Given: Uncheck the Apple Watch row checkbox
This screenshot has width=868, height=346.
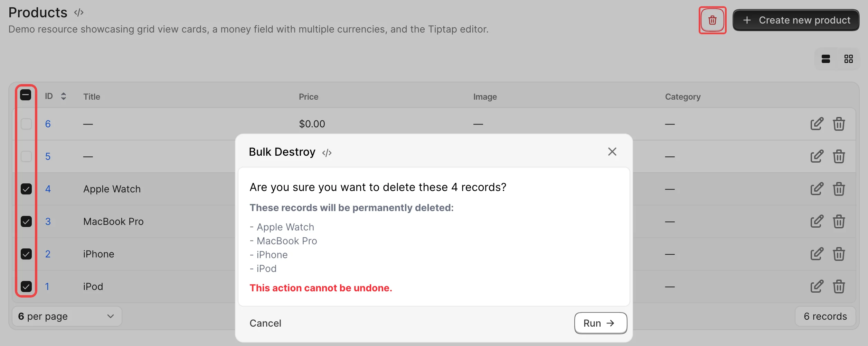Looking at the screenshot, I should pyautogui.click(x=26, y=189).
